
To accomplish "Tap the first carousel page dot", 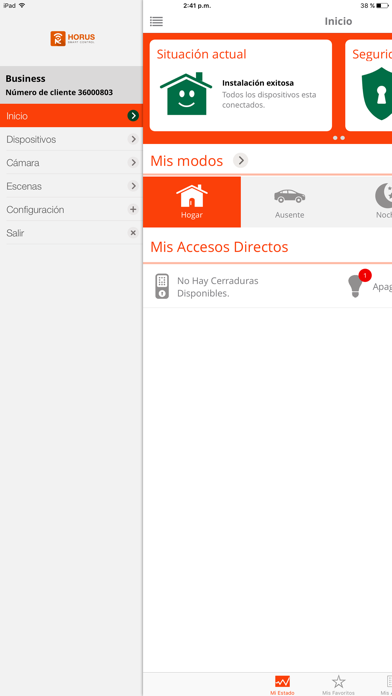I will pos(336,138).
